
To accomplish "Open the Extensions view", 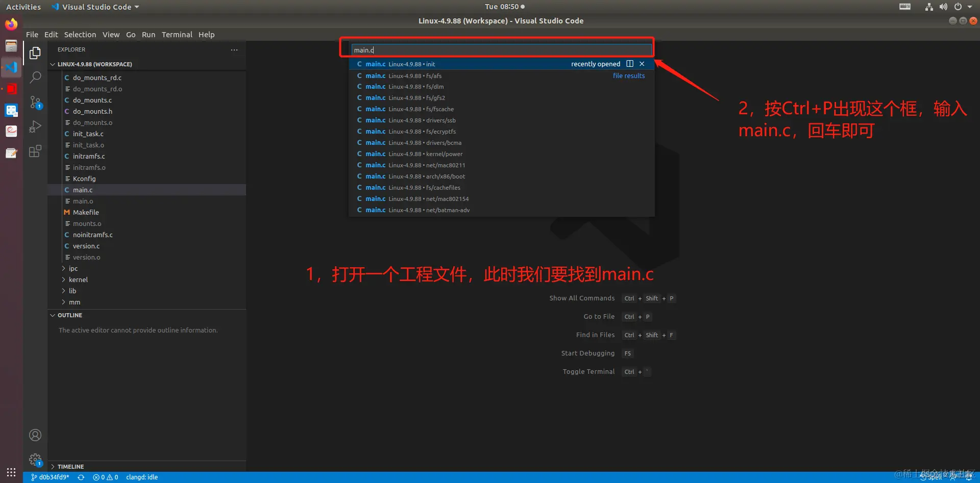I will (x=35, y=151).
